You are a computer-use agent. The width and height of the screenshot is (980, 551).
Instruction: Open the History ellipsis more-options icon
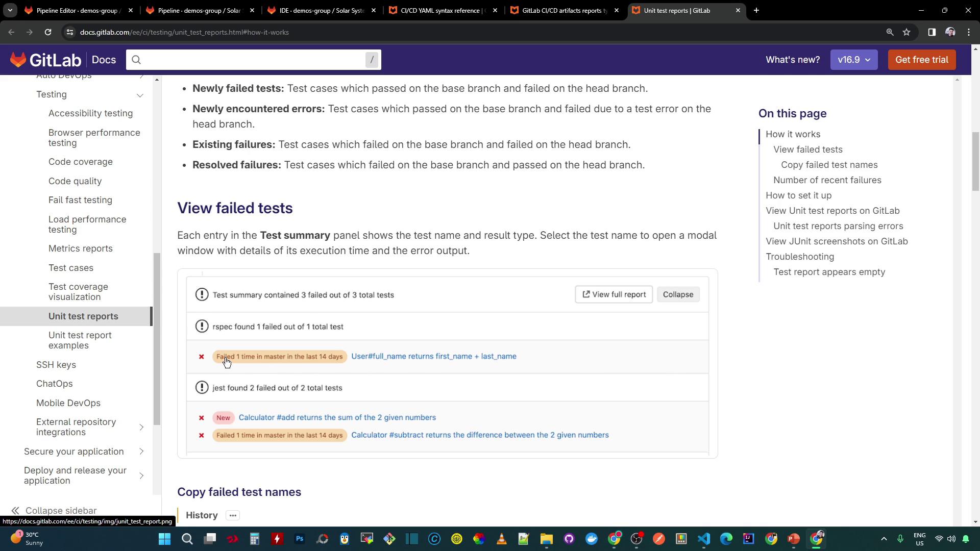(233, 515)
